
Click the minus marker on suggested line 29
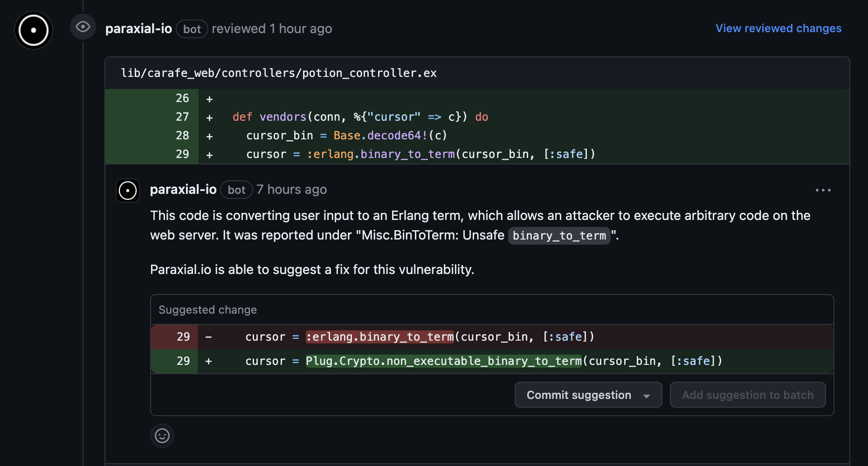(208, 337)
